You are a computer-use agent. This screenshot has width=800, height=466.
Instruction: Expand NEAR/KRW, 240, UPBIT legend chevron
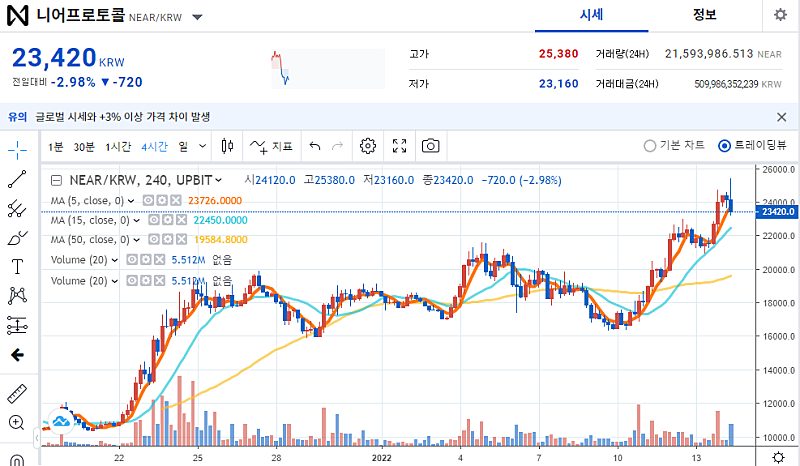tap(219, 181)
